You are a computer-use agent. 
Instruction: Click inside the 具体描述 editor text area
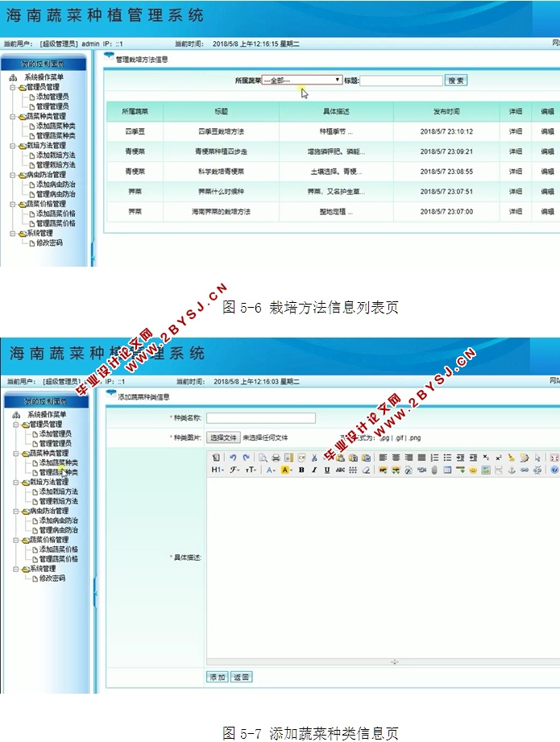383,567
